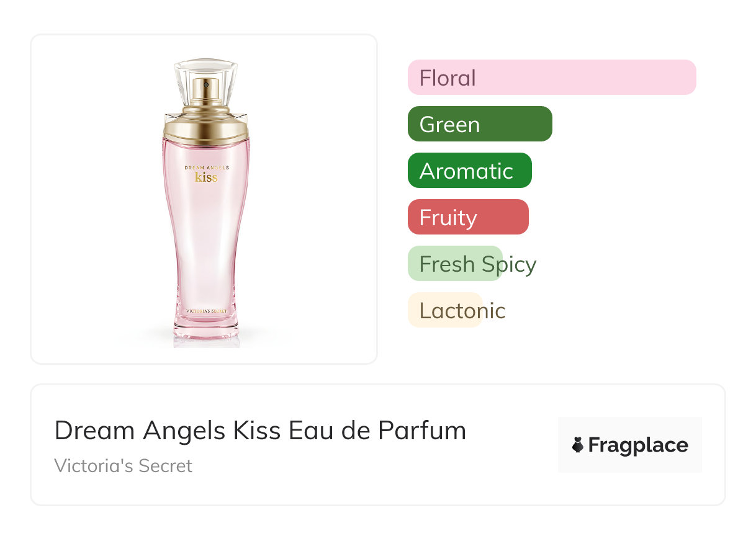Viewport: 756px width, 536px height.
Task: Select the Green accord bar
Action: tap(479, 124)
